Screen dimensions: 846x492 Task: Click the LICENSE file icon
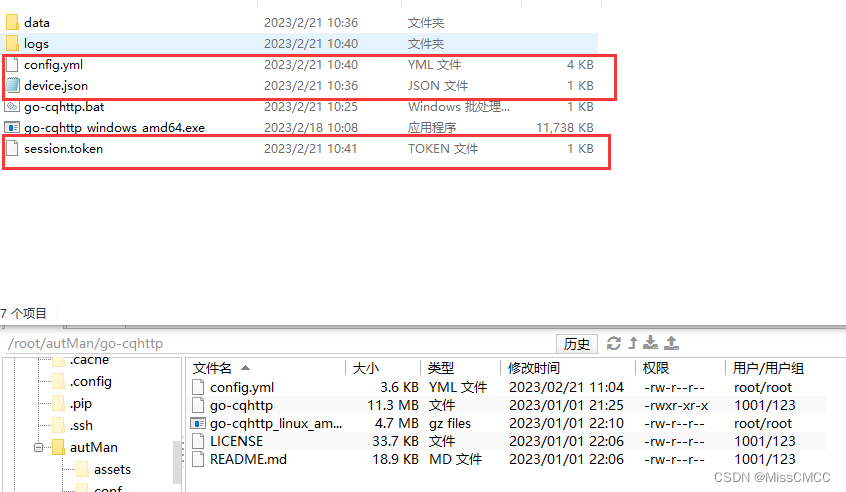[x=198, y=441]
